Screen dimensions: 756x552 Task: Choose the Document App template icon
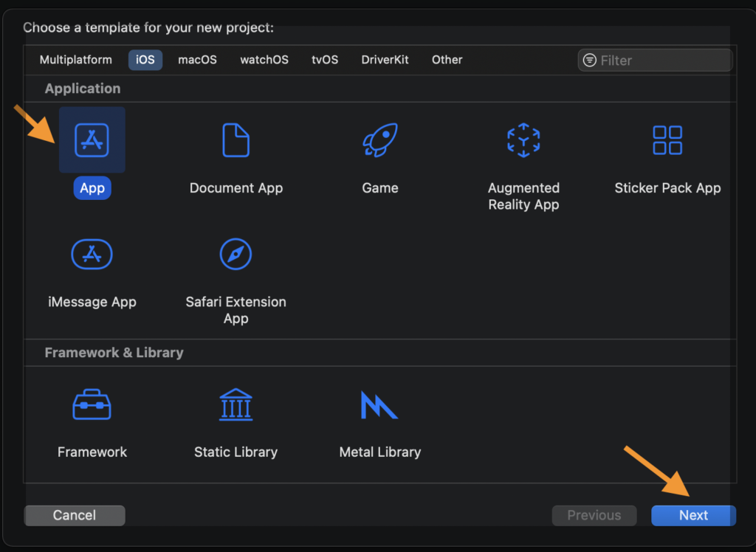236,140
